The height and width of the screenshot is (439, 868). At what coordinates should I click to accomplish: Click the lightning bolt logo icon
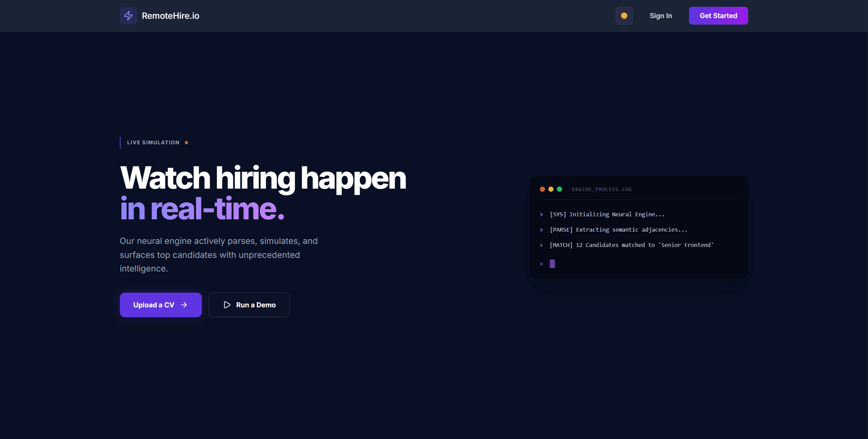coord(128,16)
